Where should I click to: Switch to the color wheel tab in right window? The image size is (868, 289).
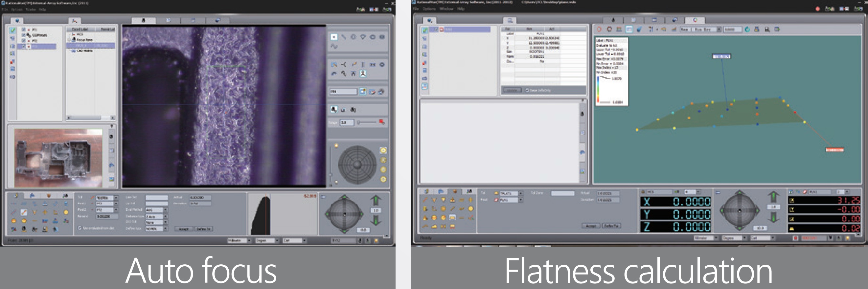coord(695,21)
